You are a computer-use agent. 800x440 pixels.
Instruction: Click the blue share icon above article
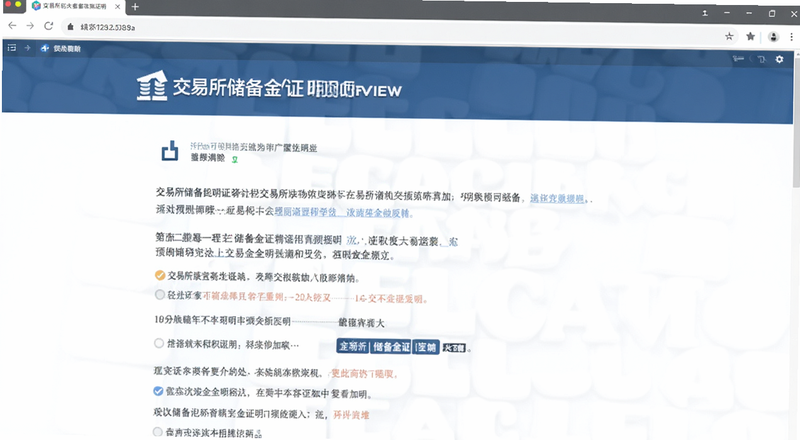click(170, 151)
